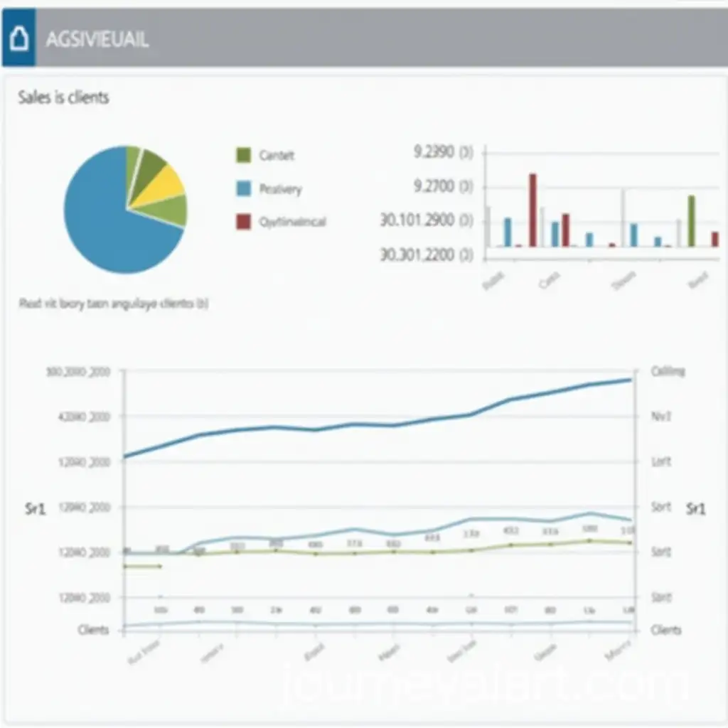The width and height of the screenshot is (728, 728).
Task: Click the home icon in the top header
Action: 19,34
